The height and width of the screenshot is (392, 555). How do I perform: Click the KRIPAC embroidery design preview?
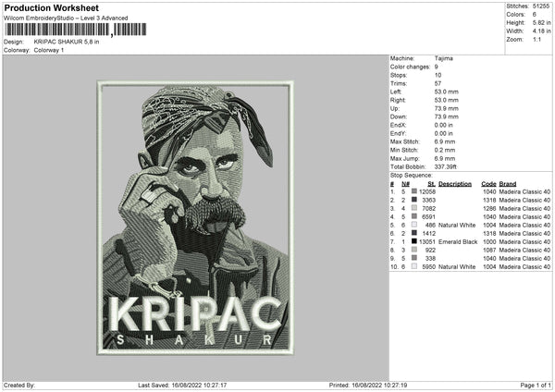[x=195, y=218]
